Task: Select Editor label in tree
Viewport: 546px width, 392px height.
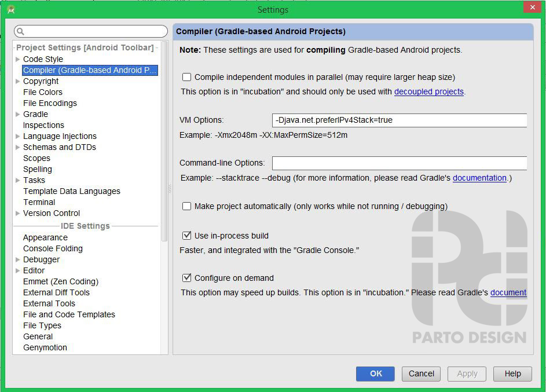Action: coord(34,270)
